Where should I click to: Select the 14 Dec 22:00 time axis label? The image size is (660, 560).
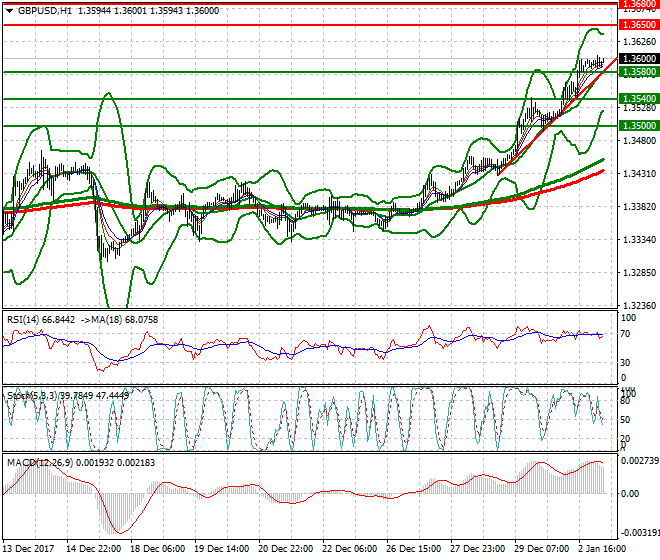coord(93,549)
